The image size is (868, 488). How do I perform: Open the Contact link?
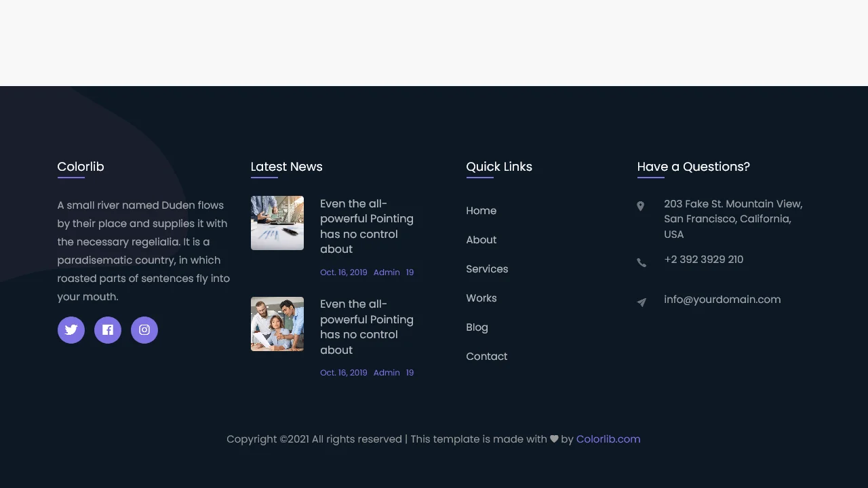click(x=486, y=357)
